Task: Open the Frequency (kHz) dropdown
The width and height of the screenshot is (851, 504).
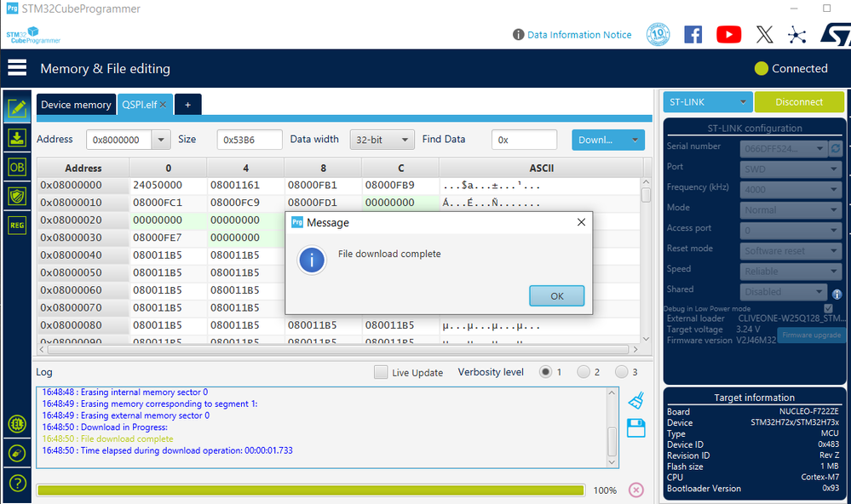Action: pyautogui.click(x=791, y=189)
